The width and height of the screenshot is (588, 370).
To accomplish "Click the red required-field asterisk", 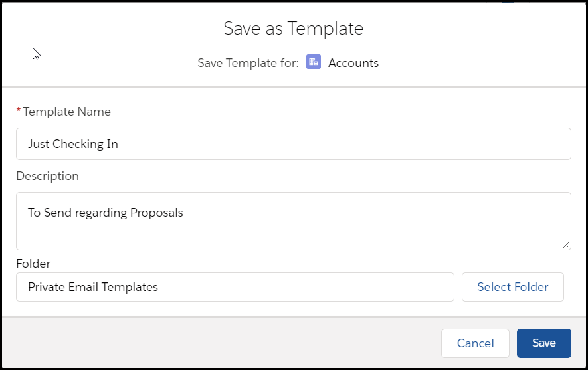I will [19, 111].
